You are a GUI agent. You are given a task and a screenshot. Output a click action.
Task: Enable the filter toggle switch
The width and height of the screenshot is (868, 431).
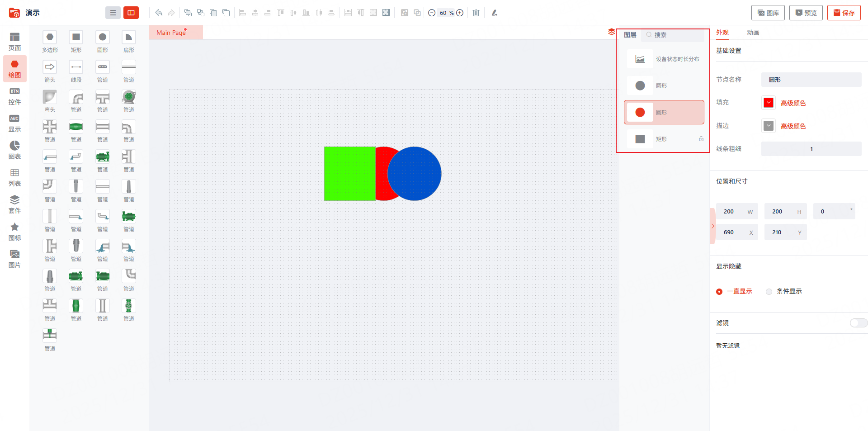[859, 323]
